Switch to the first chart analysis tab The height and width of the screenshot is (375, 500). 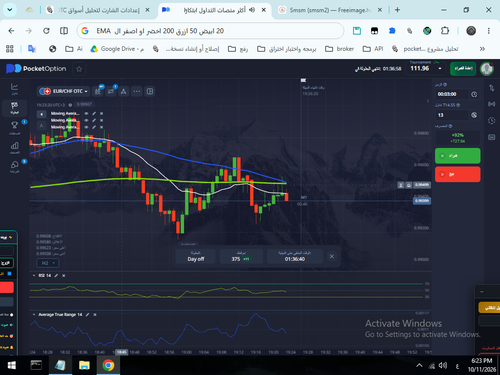98,10
